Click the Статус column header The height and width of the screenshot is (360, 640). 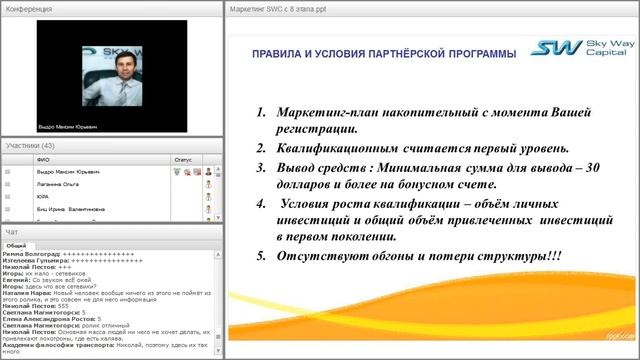coord(187,160)
